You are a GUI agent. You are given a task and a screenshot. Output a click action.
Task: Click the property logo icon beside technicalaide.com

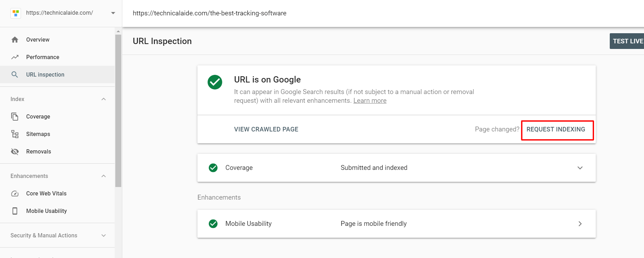click(16, 13)
